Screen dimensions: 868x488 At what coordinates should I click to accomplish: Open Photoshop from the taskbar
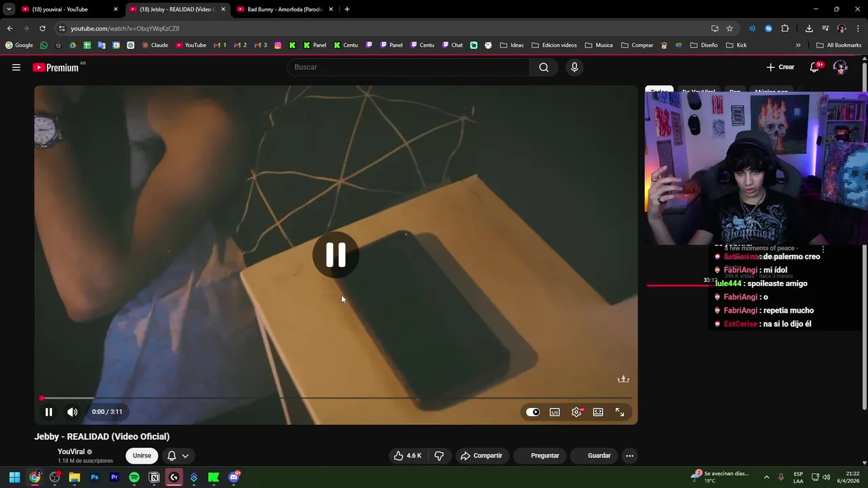tap(94, 477)
